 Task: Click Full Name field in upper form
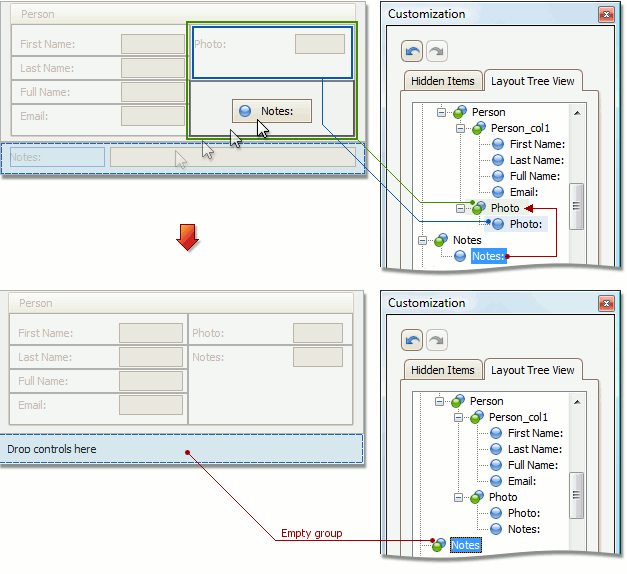(153, 92)
